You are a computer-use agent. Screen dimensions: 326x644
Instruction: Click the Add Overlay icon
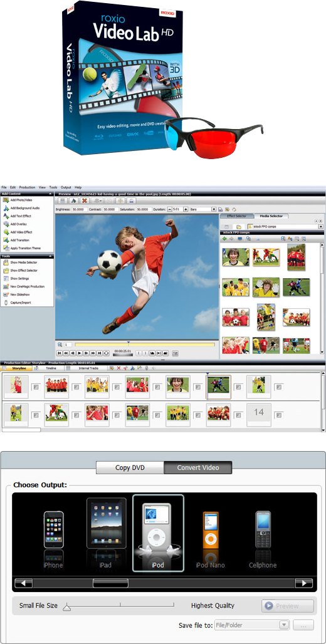pyautogui.click(x=6, y=224)
